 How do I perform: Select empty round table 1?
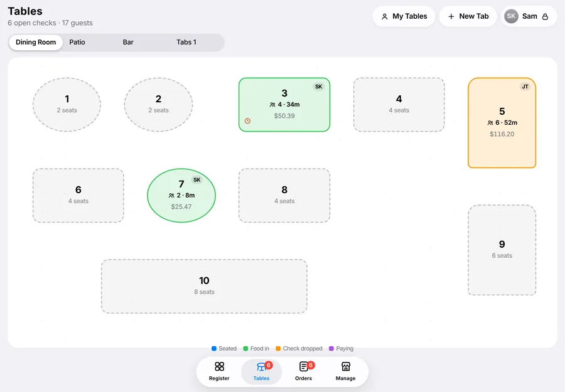[67, 105]
